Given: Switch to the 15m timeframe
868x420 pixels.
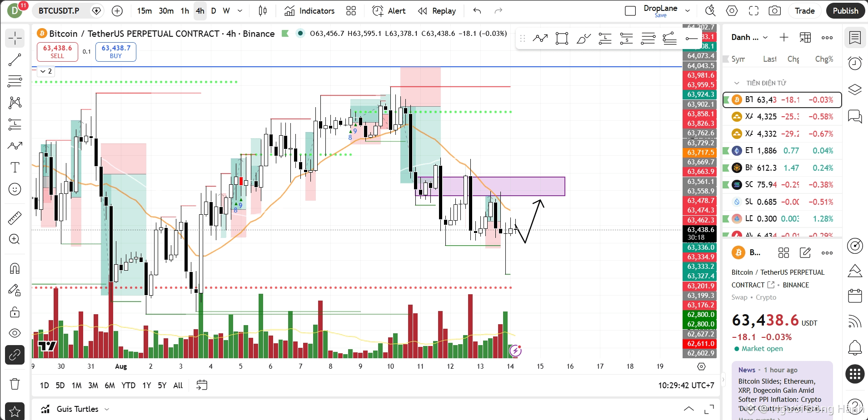Looking at the screenshot, I should [145, 11].
